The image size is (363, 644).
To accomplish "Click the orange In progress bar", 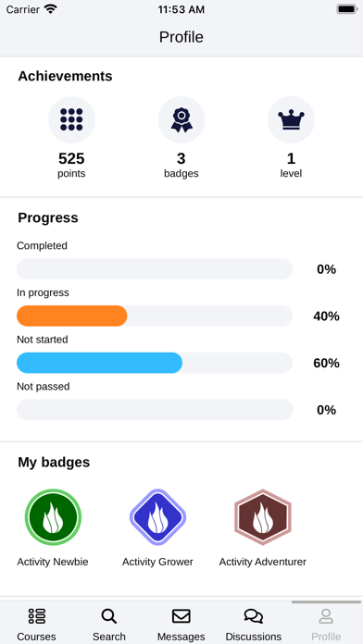I will pyautogui.click(x=72, y=316).
